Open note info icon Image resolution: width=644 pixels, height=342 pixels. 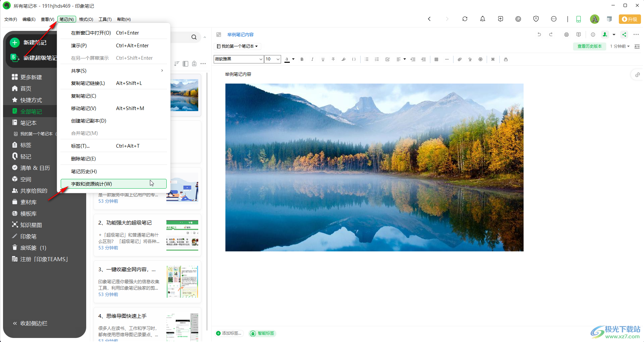point(593,35)
